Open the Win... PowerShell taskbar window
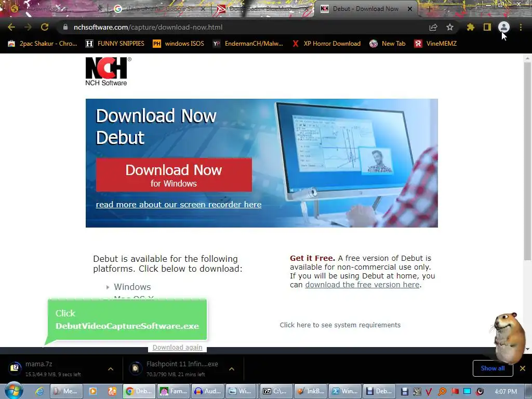This screenshot has height=399, width=532. (x=345, y=391)
